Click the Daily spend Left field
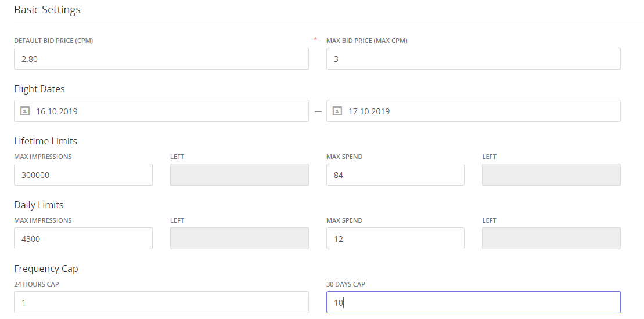Viewport: 644px width, 319px height. click(551, 238)
